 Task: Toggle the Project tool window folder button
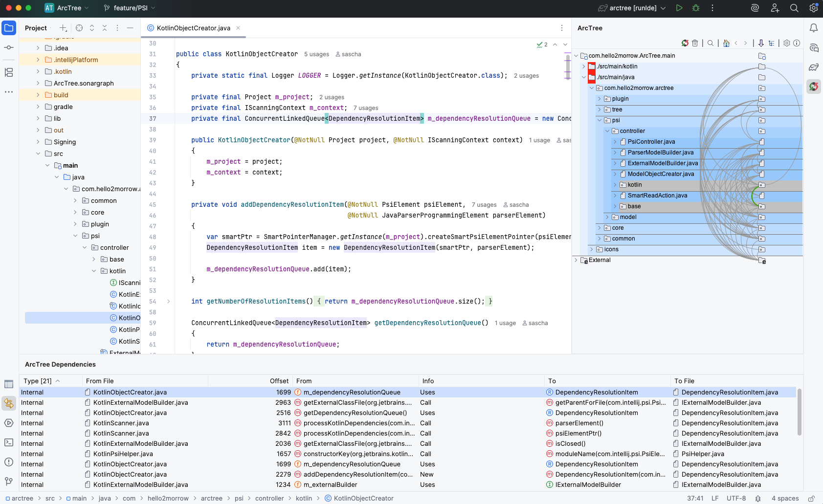point(9,28)
